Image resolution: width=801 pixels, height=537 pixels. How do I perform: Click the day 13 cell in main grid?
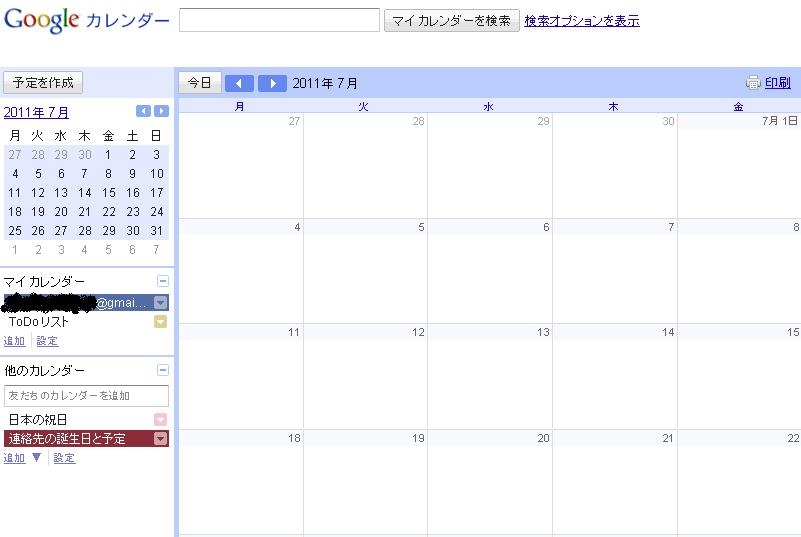point(490,377)
